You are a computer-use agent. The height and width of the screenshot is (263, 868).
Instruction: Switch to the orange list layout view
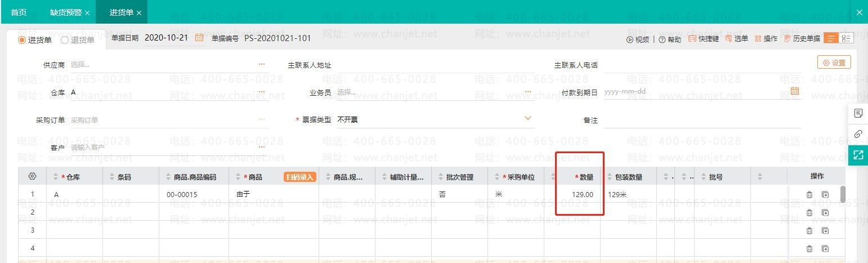click(x=831, y=38)
